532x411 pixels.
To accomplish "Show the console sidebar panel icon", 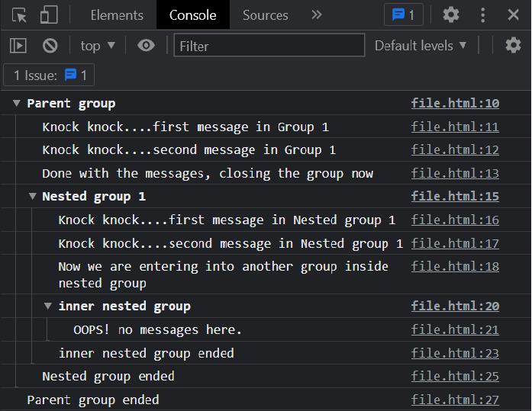I will pyautogui.click(x=18, y=46).
